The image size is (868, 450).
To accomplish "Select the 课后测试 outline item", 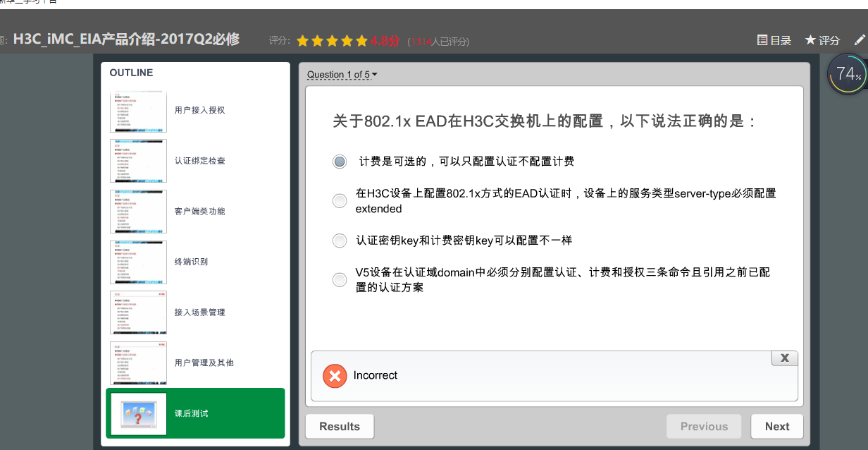I will 195,413.
